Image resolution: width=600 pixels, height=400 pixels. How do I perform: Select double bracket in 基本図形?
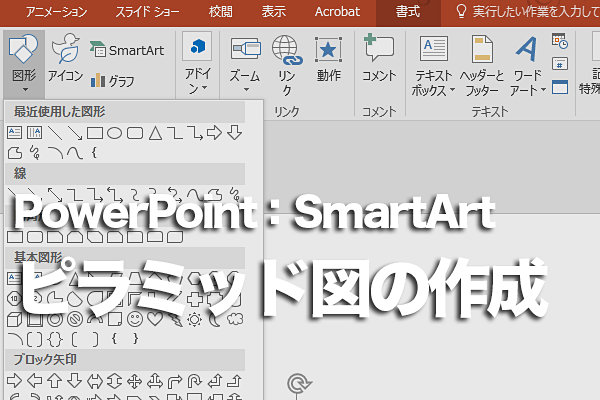34,339
